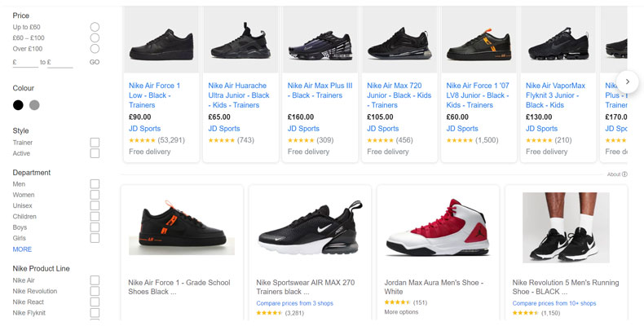Select the Up to £60 price option
The image size is (644, 326).
[x=95, y=27]
